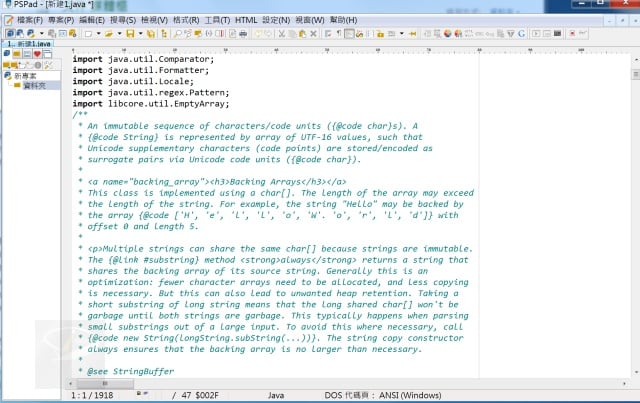Click the Google search toolbar icon
Screen dimensions: 640x403
point(521,33)
